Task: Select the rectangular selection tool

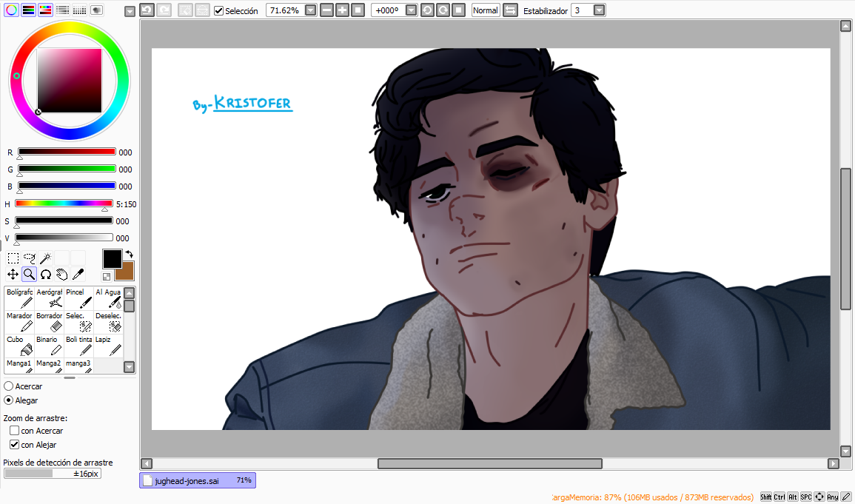Action: 13,258
